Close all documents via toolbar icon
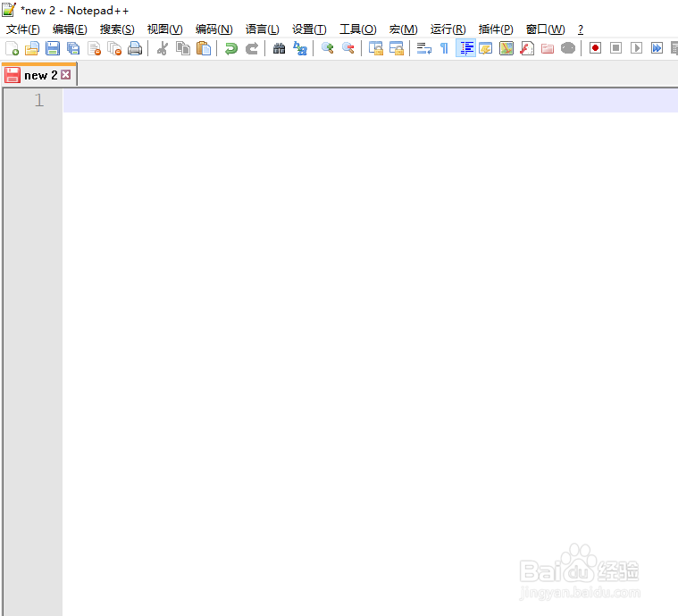Viewport: 678px width, 616px height. 114,48
